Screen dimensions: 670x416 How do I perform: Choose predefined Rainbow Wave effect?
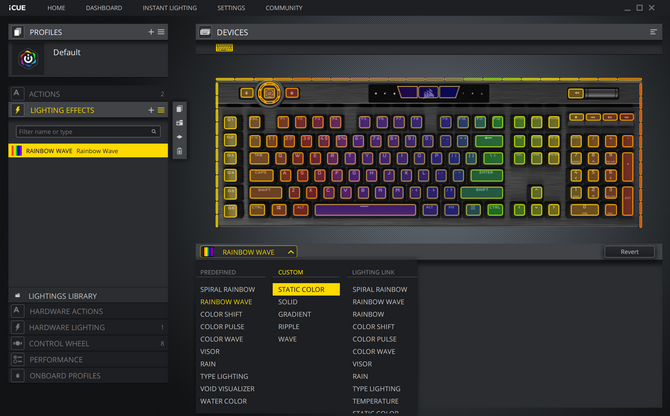coord(226,302)
